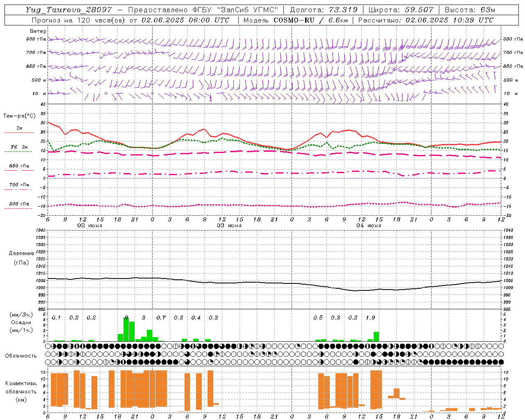This screenshot has width=525, height=420.
Task: Click the precipitation value 9
Action: [x=126, y=318]
